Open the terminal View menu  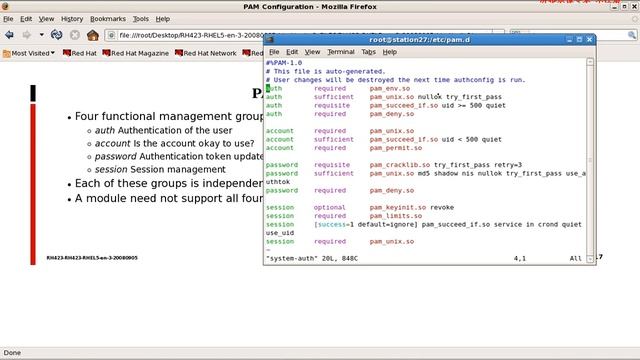click(x=312, y=52)
